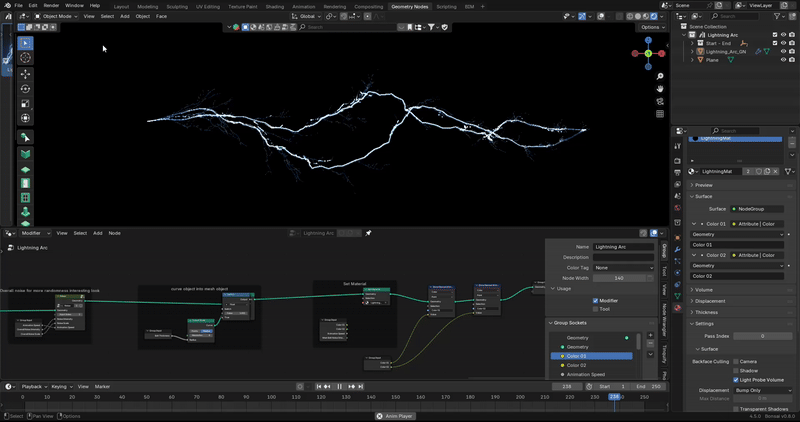Click the outliner filter funnel icon
Viewport: 800px width, 422px height.
click(x=778, y=16)
